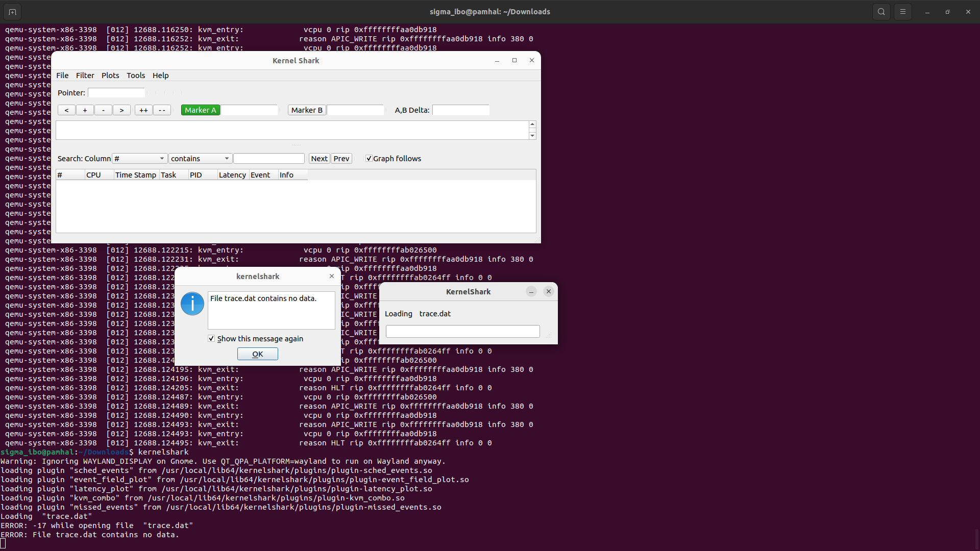This screenshot has height=551, width=980.
Task: Click the quick zoom out '--' button
Action: 162,110
